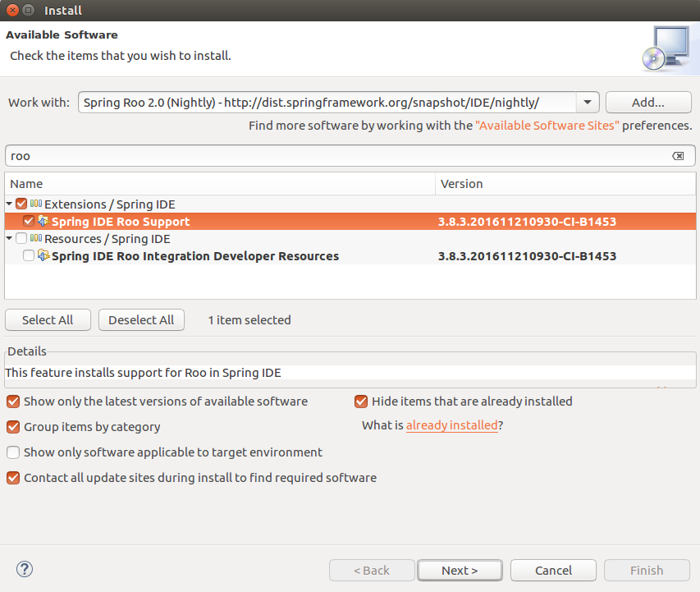Click the details text about Roo support
Screen dimensions: 700x592
143,373
